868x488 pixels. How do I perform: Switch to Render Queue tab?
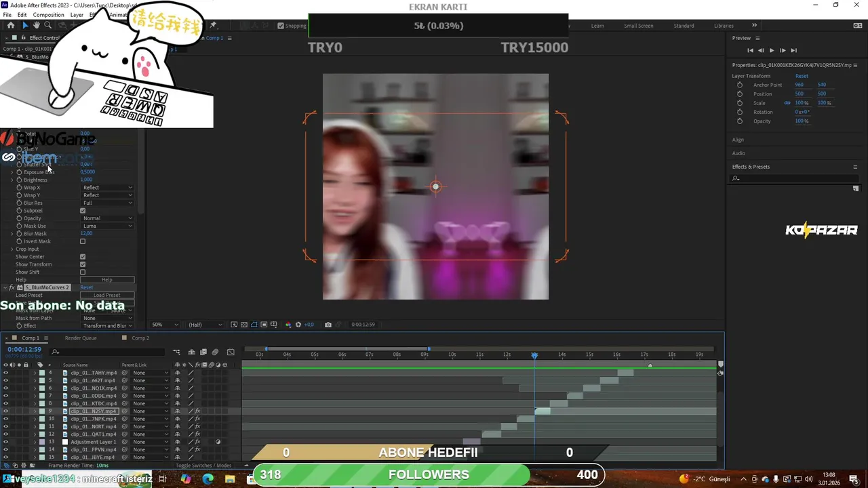[81, 338]
